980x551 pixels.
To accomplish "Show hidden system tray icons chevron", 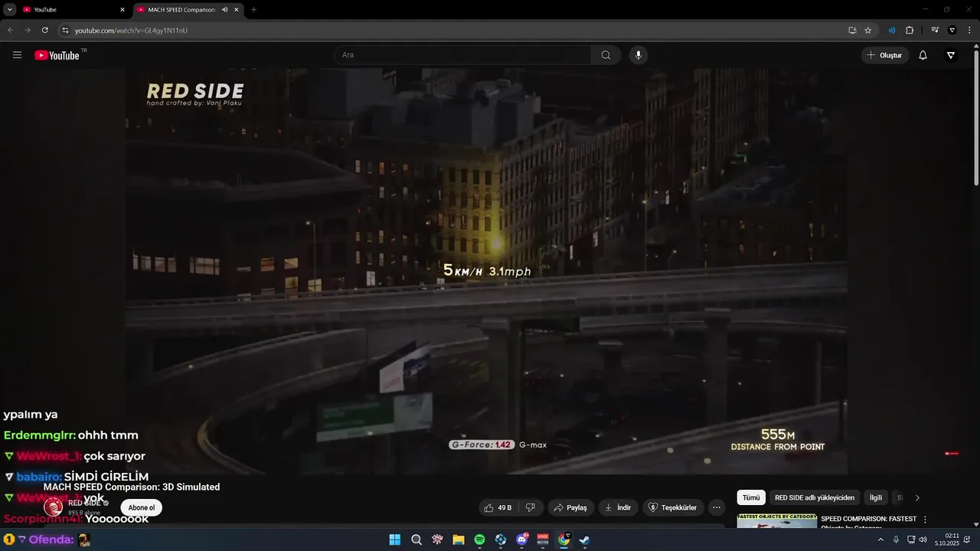I will (880, 540).
